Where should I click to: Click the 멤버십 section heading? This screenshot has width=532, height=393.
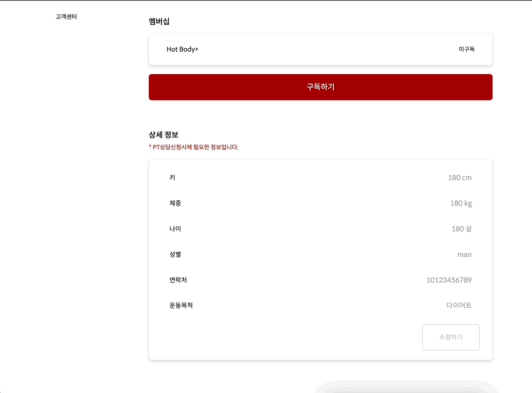[159, 21]
